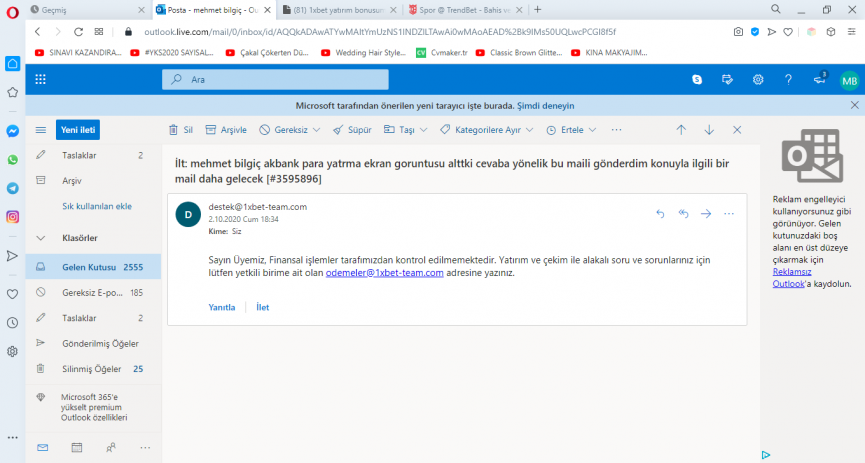Open Instagram in Opera sidebar
The height and width of the screenshot is (463, 865).
pos(12,217)
